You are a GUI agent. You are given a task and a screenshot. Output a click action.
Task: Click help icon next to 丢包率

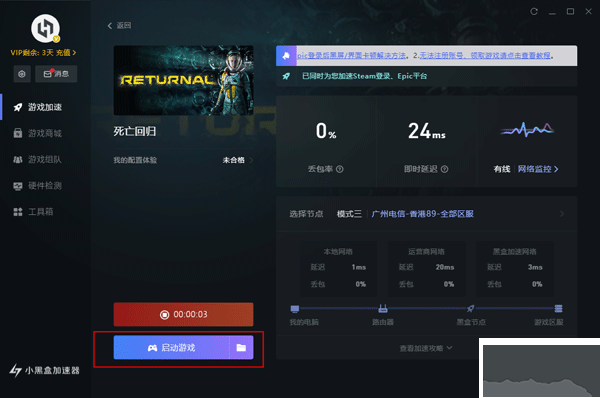tap(340, 169)
